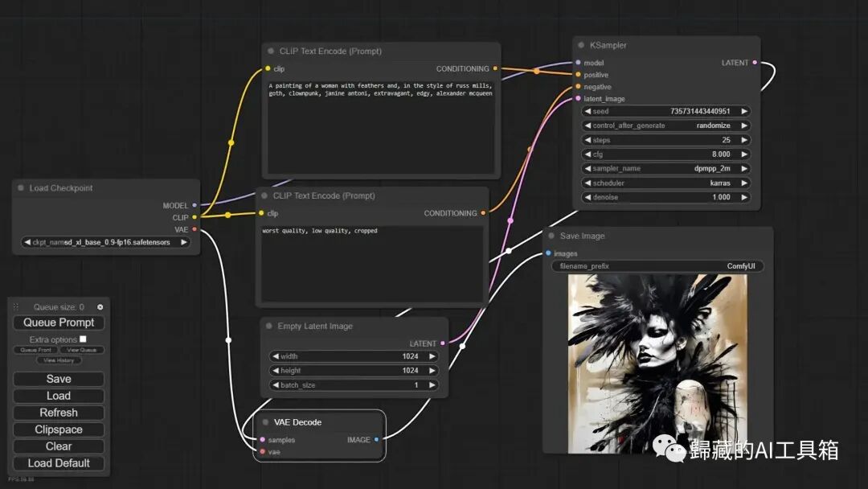The height and width of the screenshot is (489, 868).
Task: Click the sampler_name right arrow
Action: (x=744, y=168)
